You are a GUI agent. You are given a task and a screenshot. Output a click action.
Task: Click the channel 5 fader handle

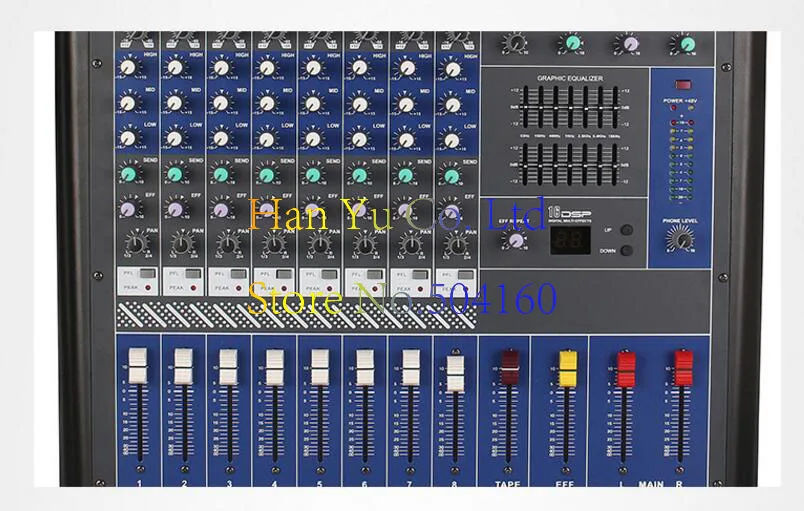pos(320,367)
